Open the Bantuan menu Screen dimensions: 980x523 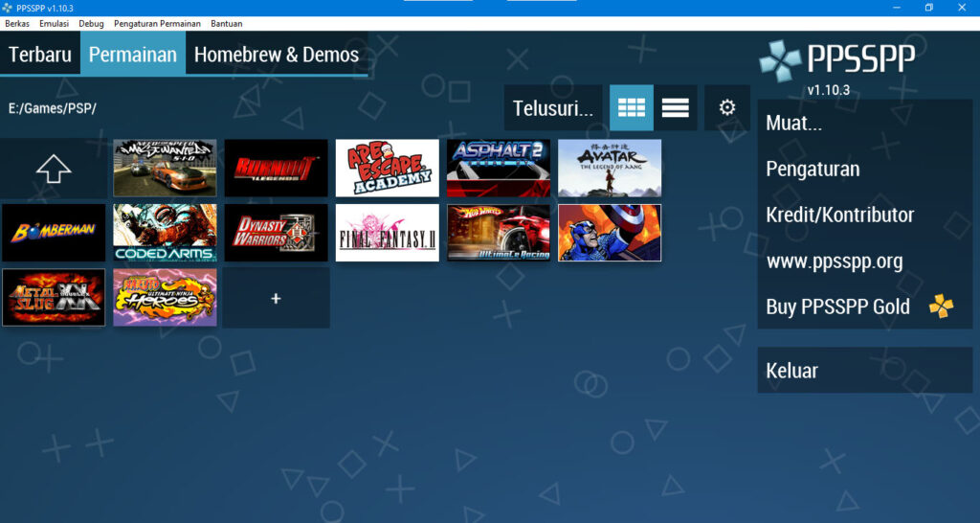226,24
